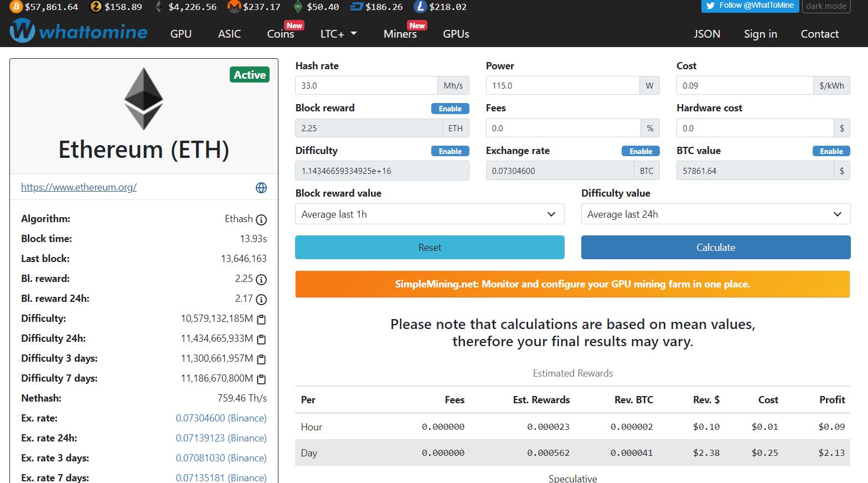This screenshot has width=868, height=483.
Task: Click the Litecoin price ticker icon
Action: (x=421, y=7)
